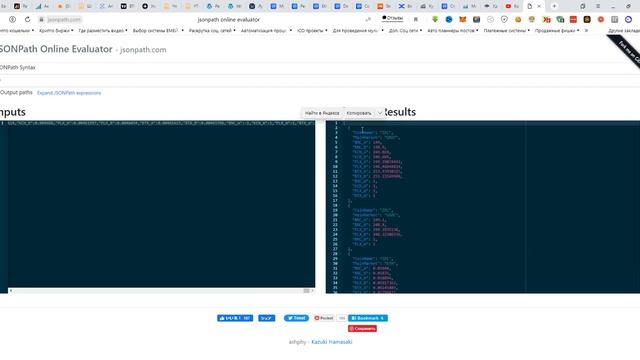
Task: Switch to the tab with X icon
Action: pos(405,6)
